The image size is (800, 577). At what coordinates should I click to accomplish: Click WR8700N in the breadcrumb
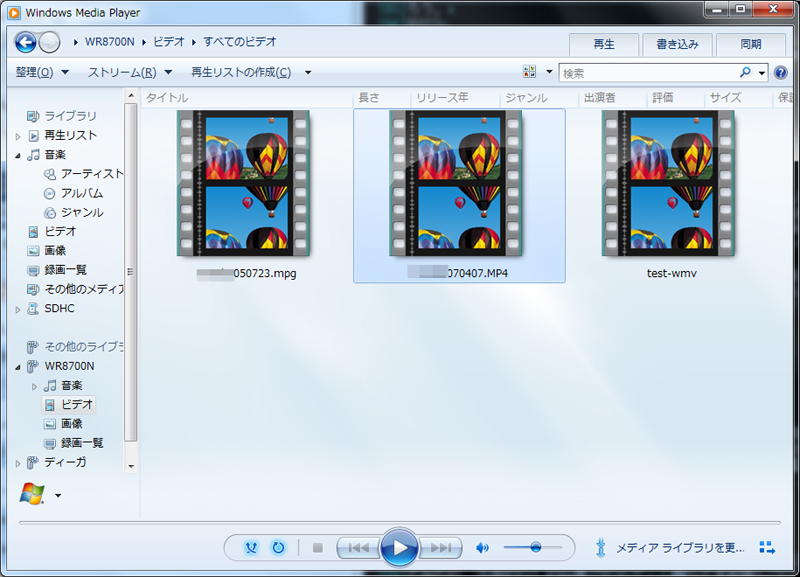point(109,42)
